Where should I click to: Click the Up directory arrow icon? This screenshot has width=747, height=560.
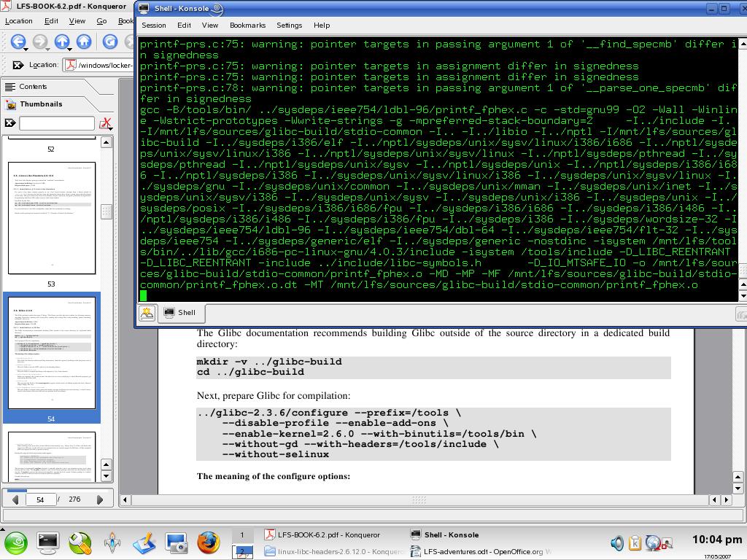pyautogui.click(x=62, y=42)
